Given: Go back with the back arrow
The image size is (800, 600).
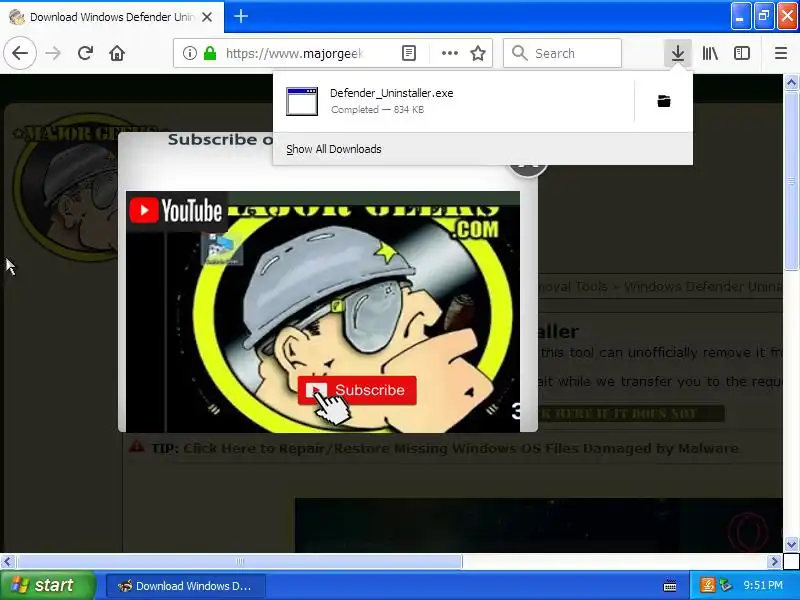Looking at the screenshot, I should (x=20, y=53).
